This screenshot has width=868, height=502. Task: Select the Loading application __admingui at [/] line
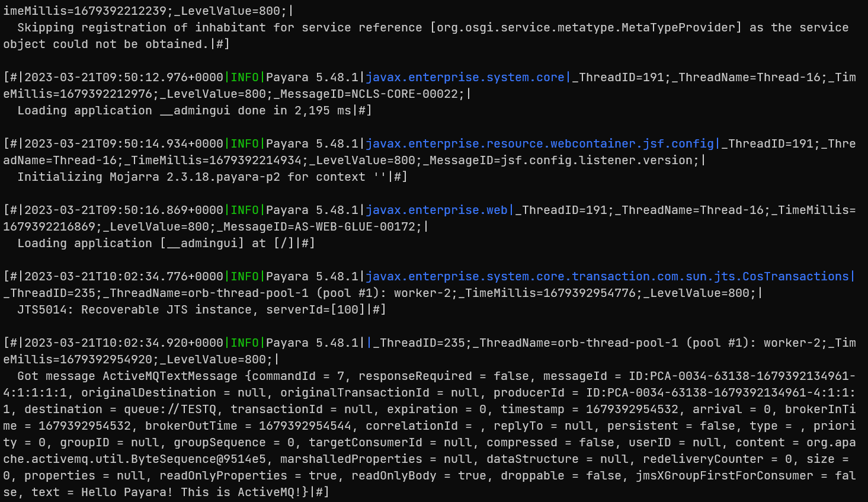[x=157, y=243]
